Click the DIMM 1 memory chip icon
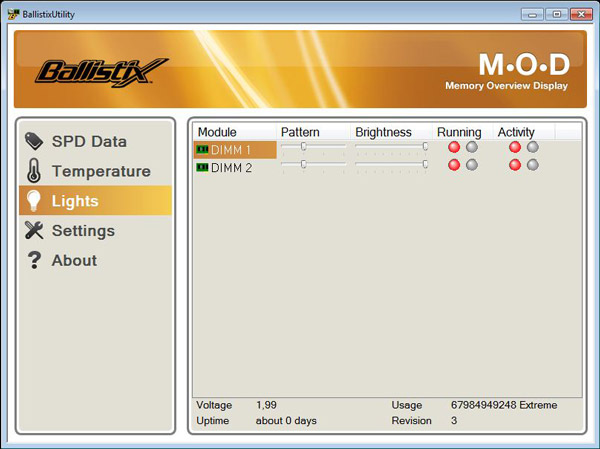Viewport: 600px width, 449px height. point(202,149)
